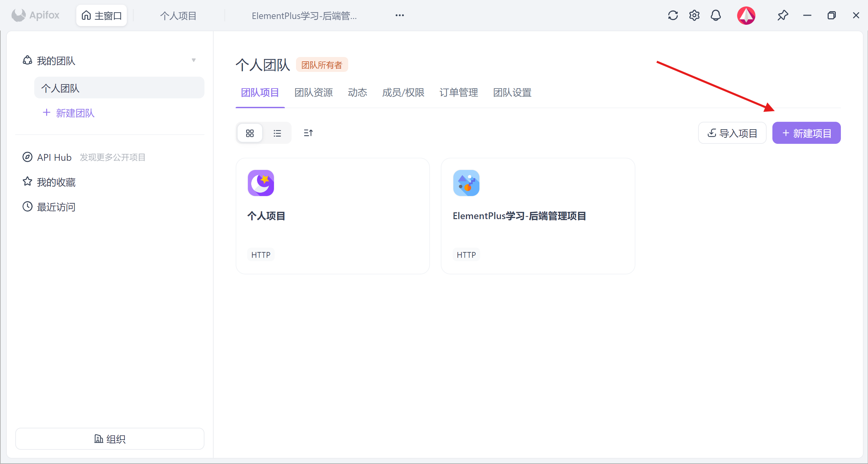Click the 新建团队 link
The height and width of the screenshot is (464, 868).
[x=68, y=113]
